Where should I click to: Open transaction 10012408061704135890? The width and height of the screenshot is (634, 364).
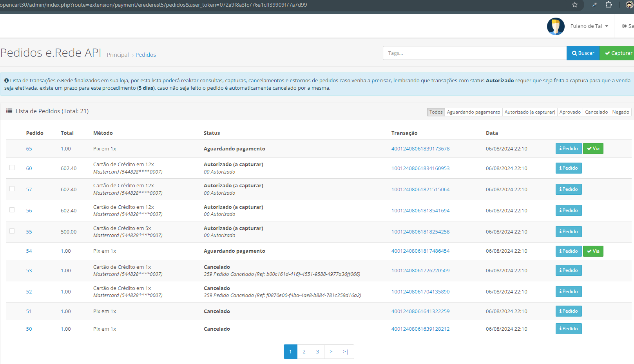pyautogui.click(x=420, y=292)
